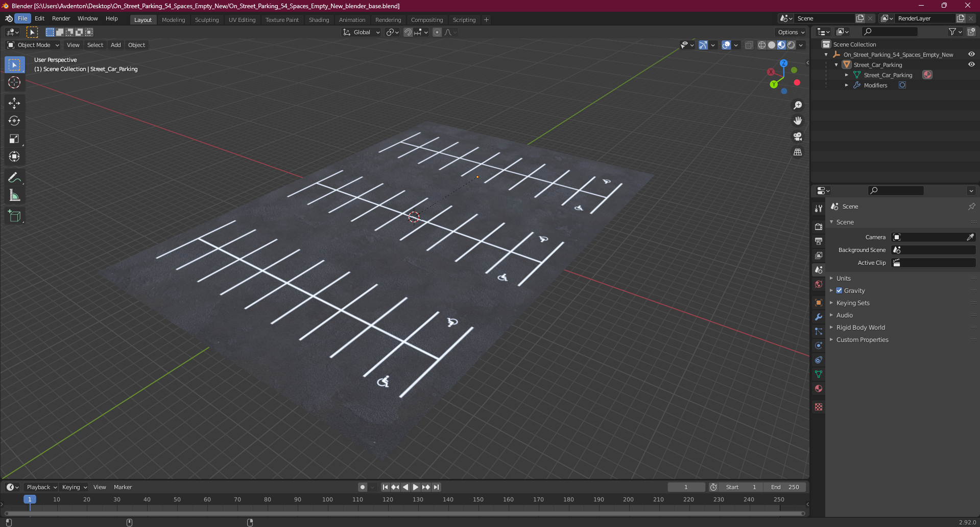This screenshot has height=527, width=980.
Task: Open the World properties tab
Action: pos(819,284)
